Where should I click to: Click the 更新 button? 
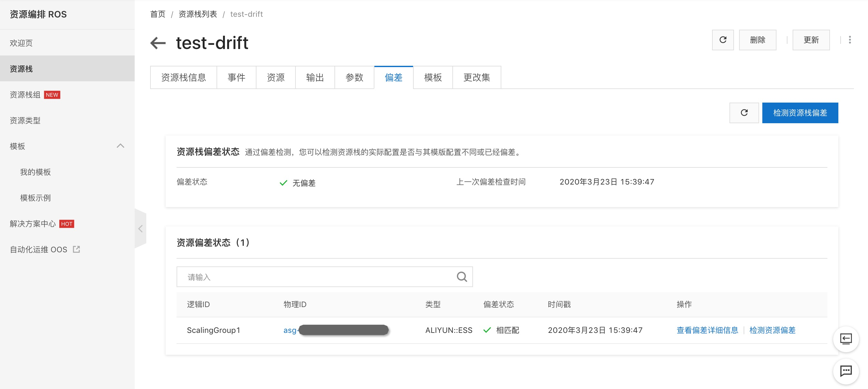pos(811,40)
